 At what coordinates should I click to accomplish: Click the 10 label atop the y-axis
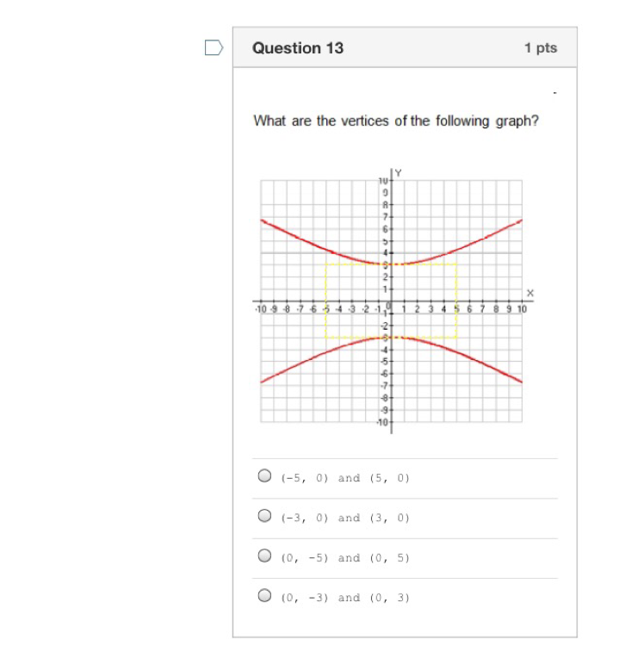tap(383, 181)
